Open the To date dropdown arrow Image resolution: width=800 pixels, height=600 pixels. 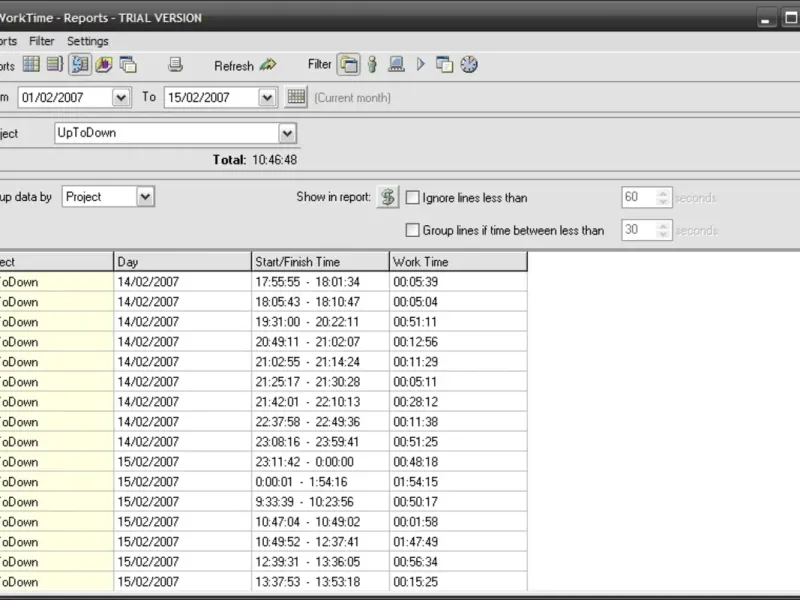(267, 97)
